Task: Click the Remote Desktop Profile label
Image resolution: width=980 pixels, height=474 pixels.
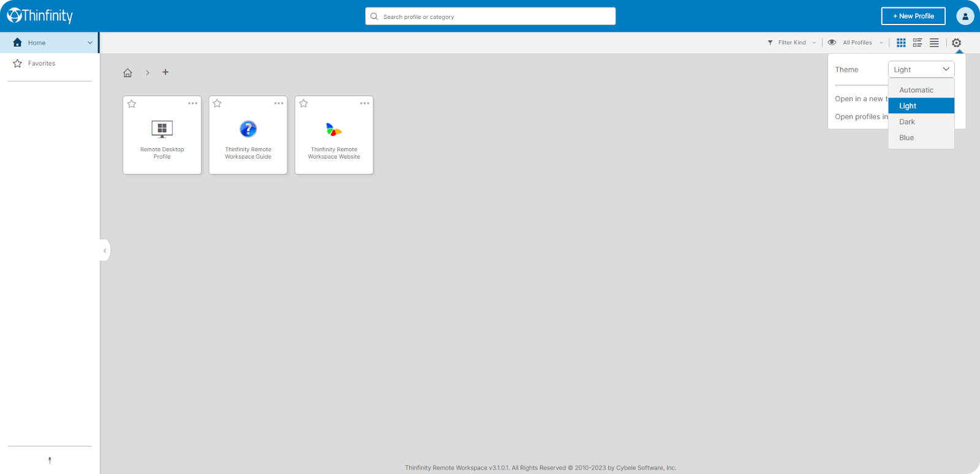Action: (162, 153)
